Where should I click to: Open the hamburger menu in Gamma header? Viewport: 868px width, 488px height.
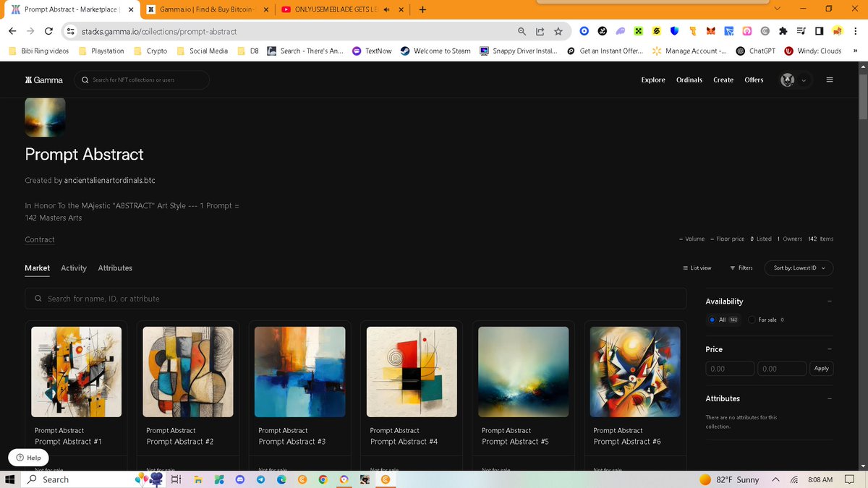(829, 80)
